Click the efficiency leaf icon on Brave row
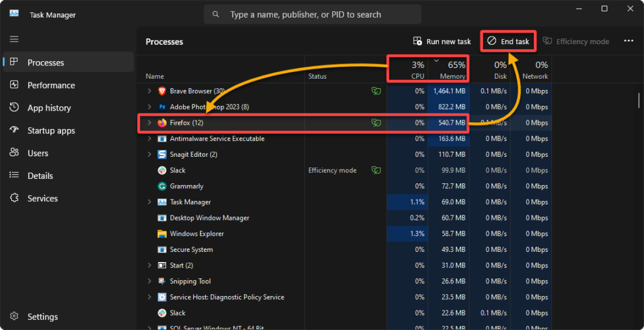 pyautogui.click(x=375, y=91)
